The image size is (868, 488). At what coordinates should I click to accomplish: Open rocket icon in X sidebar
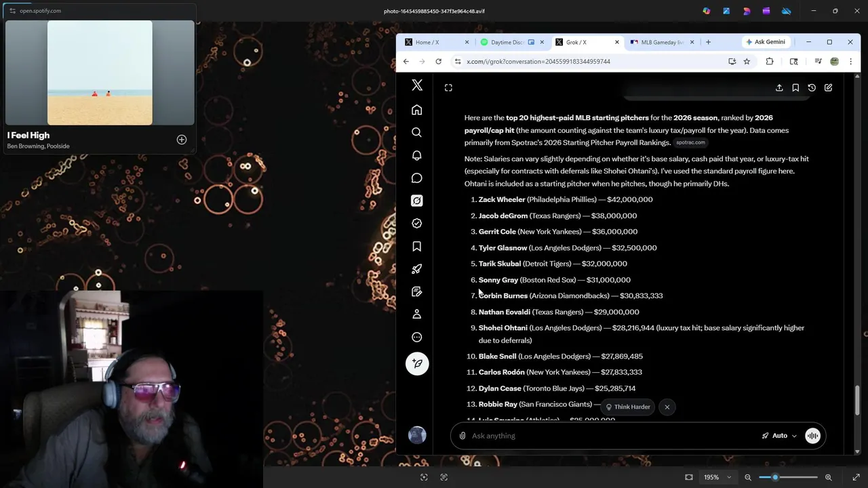417,269
